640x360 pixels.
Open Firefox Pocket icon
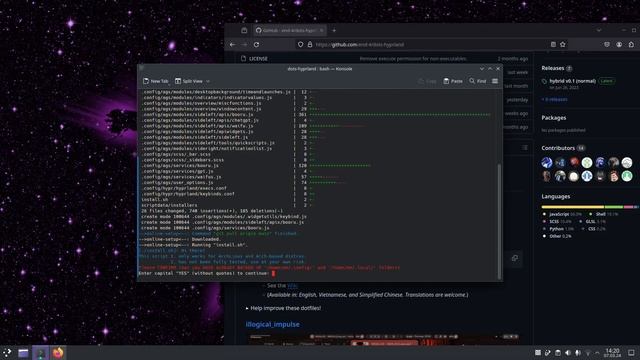pyautogui.click(x=607, y=44)
